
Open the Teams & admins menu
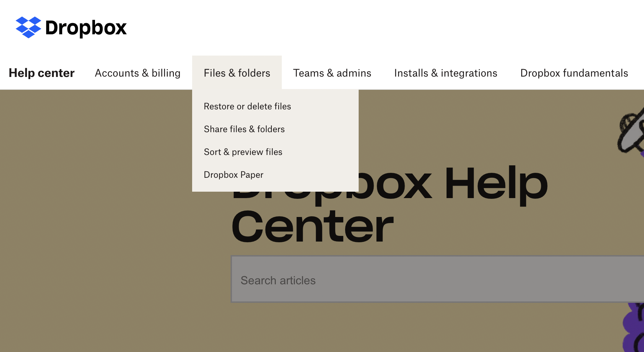point(332,73)
